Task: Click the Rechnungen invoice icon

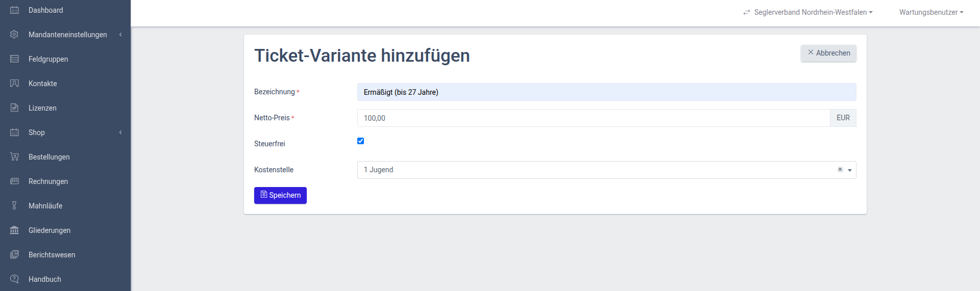Action: (x=14, y=181)
